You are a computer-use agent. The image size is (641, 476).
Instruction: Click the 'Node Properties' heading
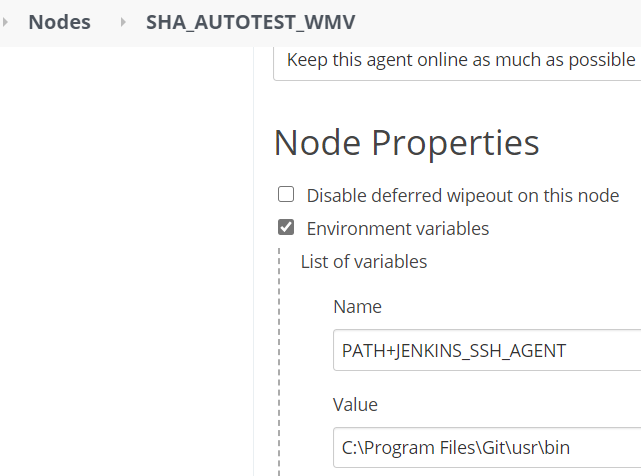(406, 143)
